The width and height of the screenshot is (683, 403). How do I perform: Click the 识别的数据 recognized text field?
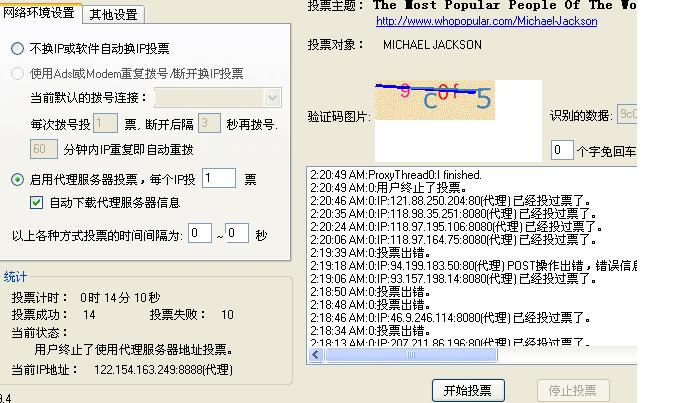point(627,114)
